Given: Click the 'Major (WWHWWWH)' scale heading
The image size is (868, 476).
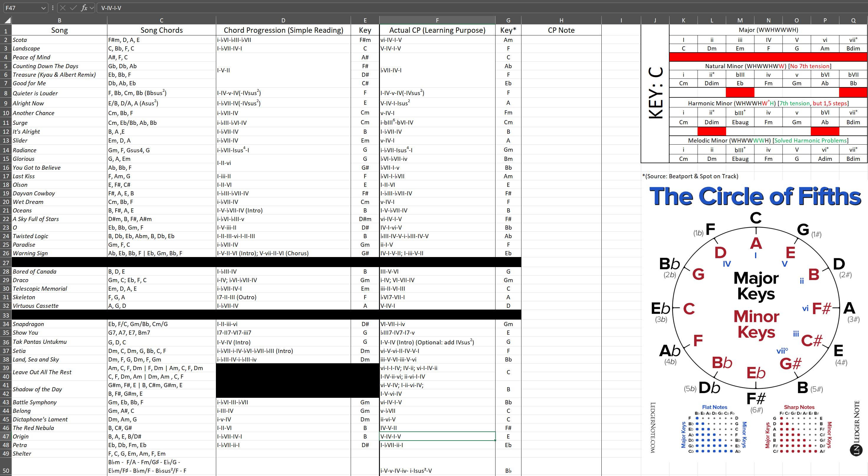Looking at the screenshot, I should (768, 30).
